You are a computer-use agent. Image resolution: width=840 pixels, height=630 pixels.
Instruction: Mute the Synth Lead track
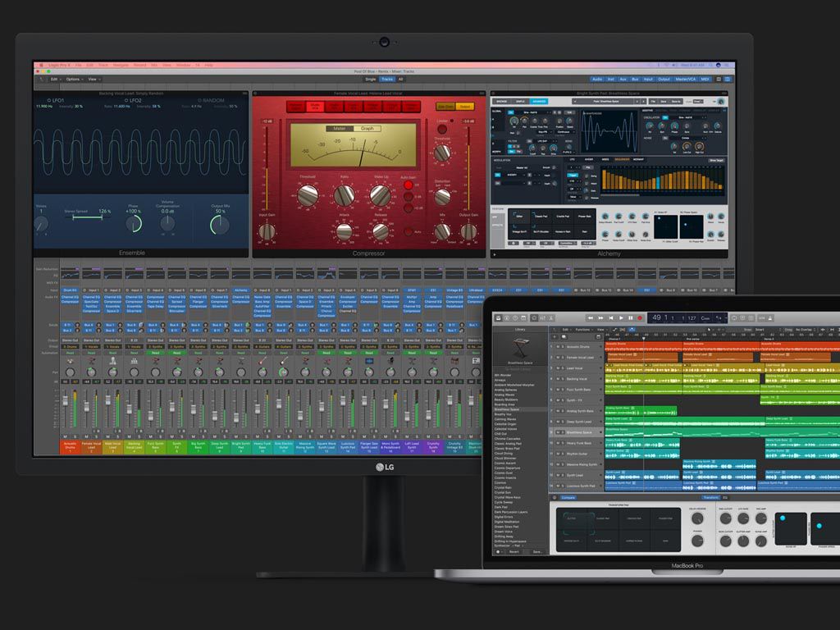point(559,475)
